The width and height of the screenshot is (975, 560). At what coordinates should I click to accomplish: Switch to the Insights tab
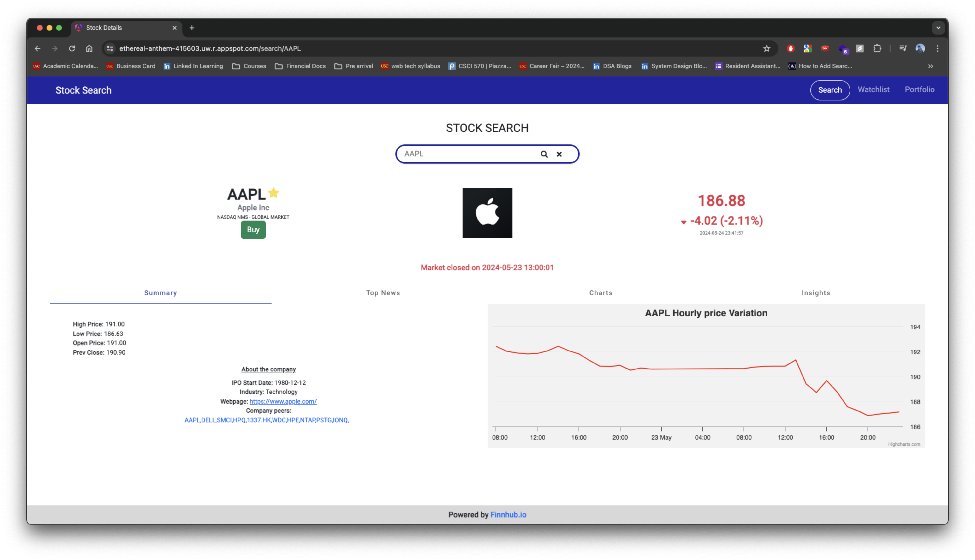(815, 293)
